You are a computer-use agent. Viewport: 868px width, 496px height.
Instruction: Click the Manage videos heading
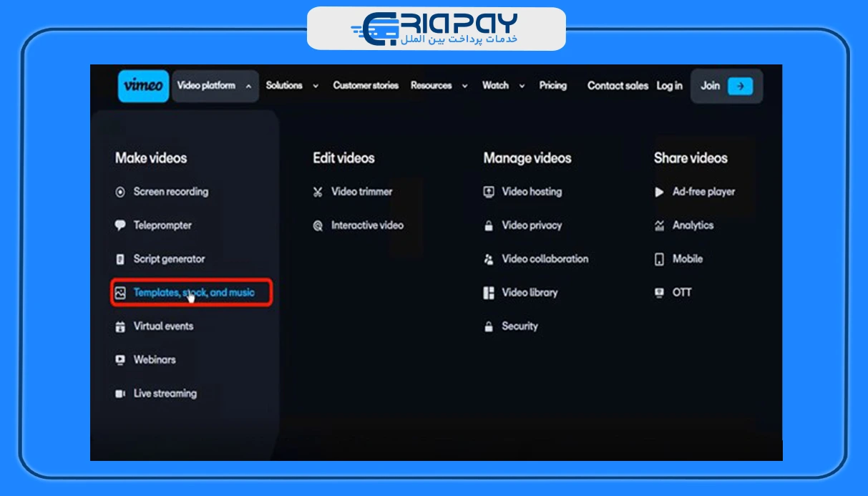[x=527, y=158]
